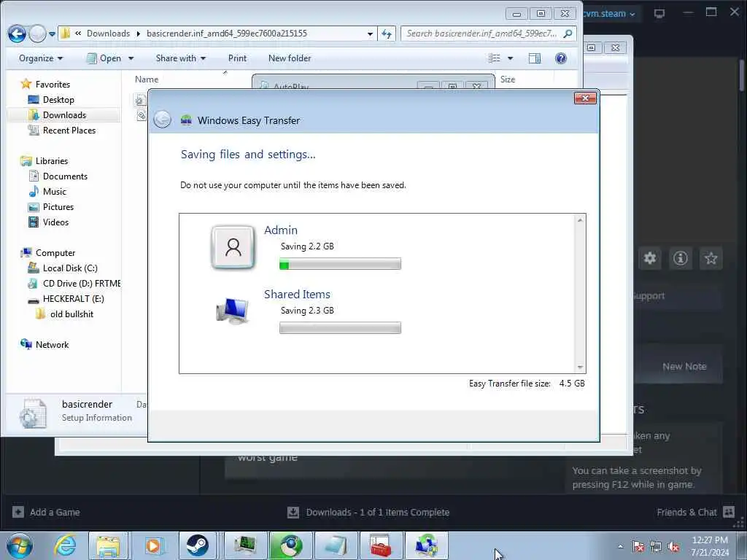Expand the view options dropdown arrow
Image resolution: width=747 pixels, height=560 pixels.
(x=510, y=58)
